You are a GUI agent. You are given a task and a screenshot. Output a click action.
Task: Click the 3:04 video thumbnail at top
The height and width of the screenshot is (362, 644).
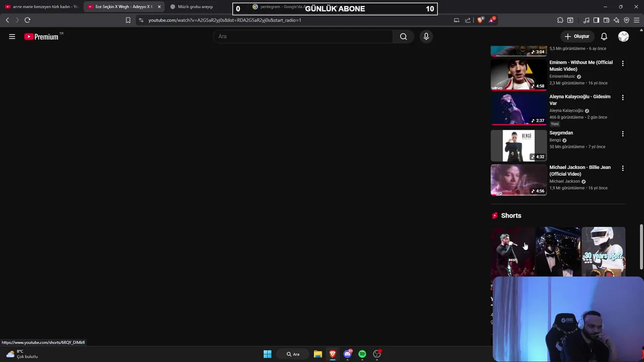pyautogui.click(x=519, y=51)
